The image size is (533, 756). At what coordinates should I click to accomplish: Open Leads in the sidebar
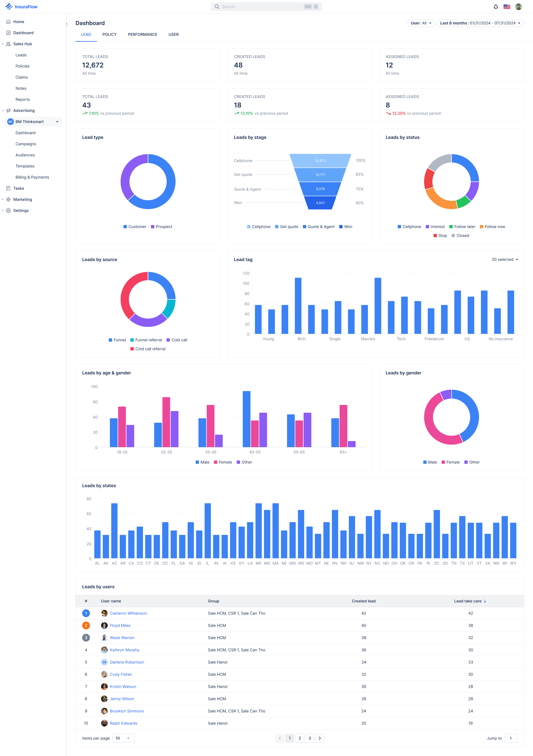point(21,55)
